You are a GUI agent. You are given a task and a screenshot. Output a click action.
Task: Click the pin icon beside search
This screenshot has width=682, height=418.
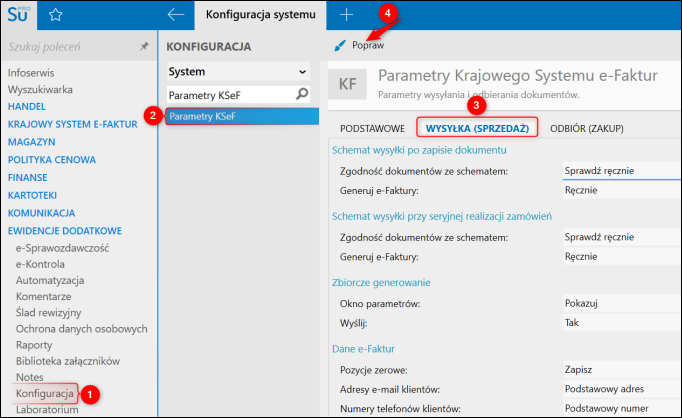point(144,47)
